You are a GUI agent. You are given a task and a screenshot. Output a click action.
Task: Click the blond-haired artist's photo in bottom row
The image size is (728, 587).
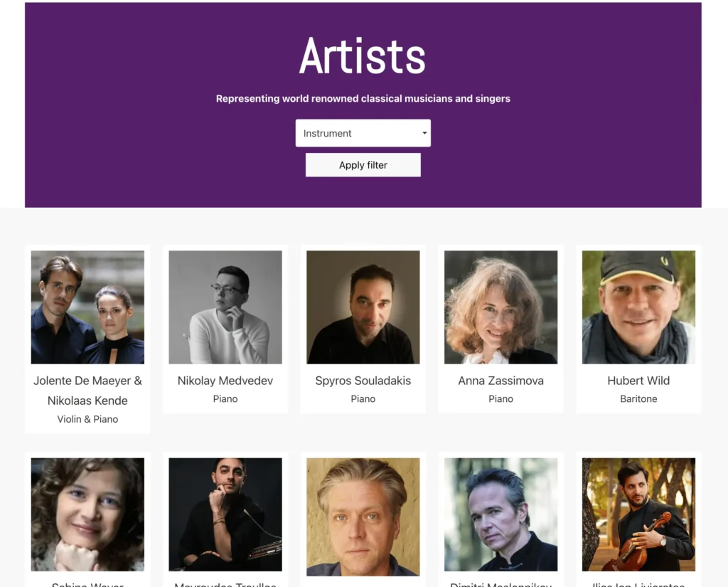363,517
